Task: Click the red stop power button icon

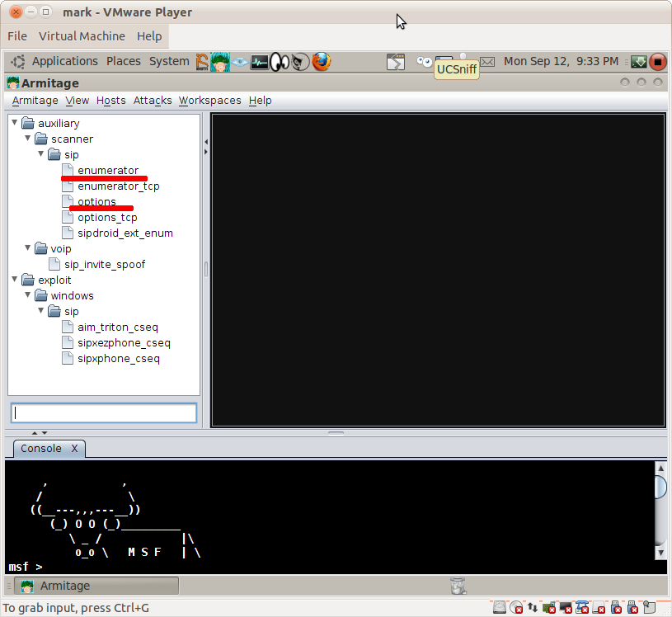Action: point(658,62)
